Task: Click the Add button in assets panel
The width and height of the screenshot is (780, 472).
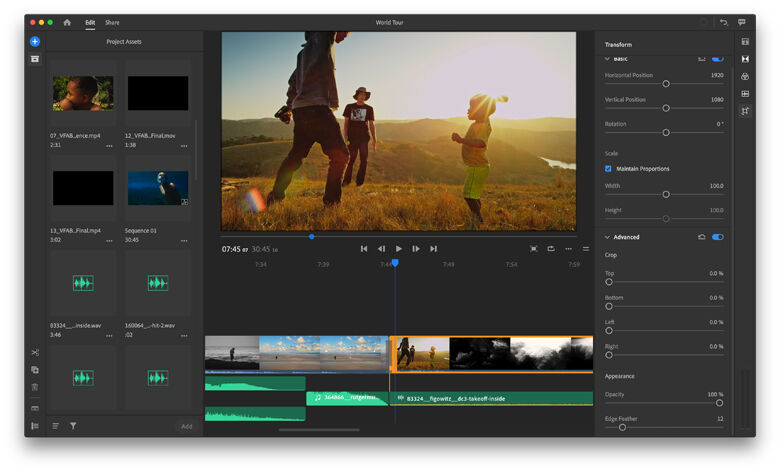Action: (x=187, y=426)
